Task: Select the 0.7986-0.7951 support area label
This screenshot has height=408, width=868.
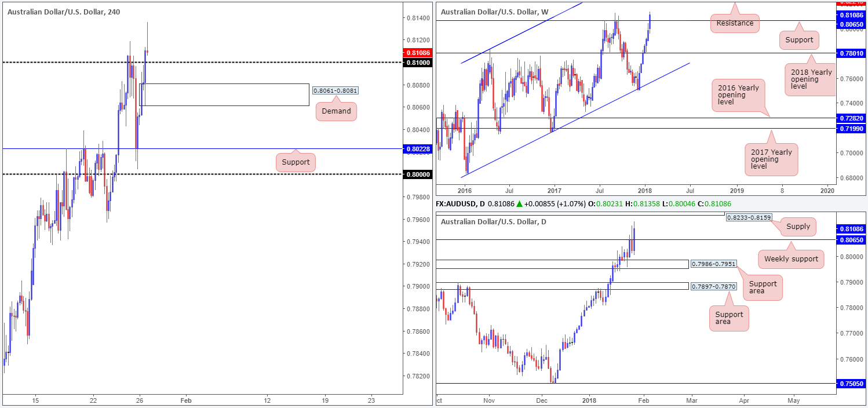Action: click(713, 264)
